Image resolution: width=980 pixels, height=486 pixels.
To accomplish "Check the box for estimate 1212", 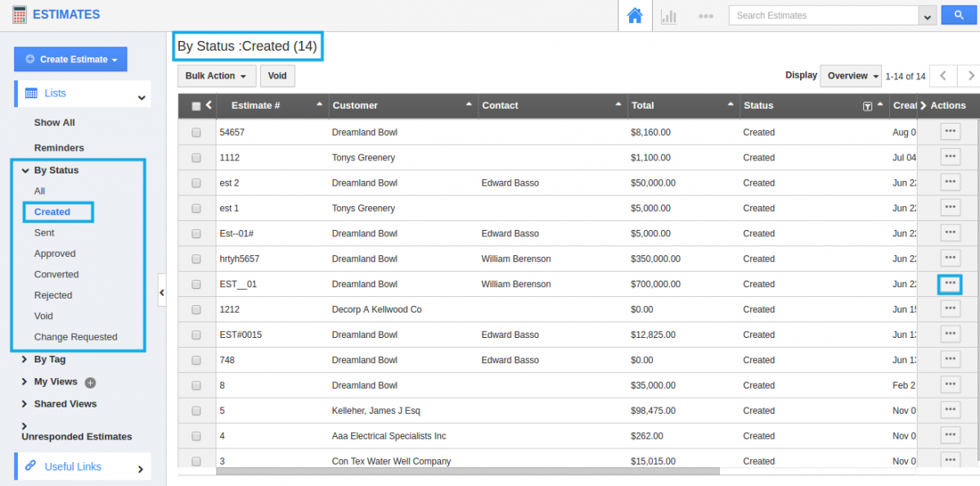I will [x=196, y=309].
